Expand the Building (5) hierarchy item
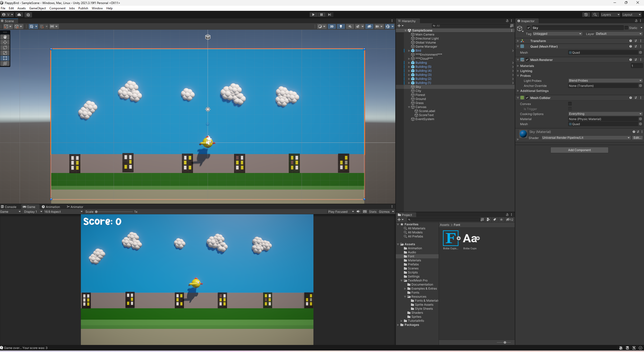Screen dimensions: 644x352 click(x=409, y=67)
